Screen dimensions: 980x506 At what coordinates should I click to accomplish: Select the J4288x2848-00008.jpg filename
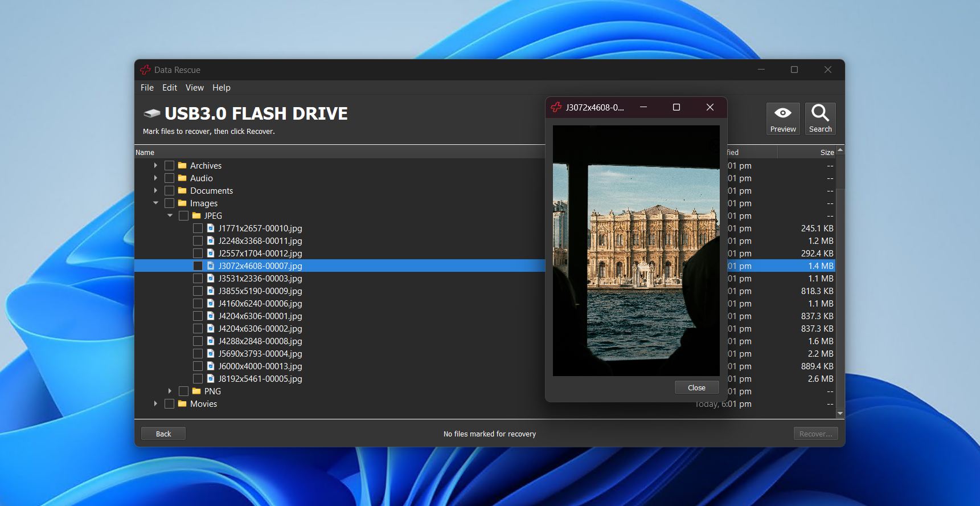(x=260, y=341)
